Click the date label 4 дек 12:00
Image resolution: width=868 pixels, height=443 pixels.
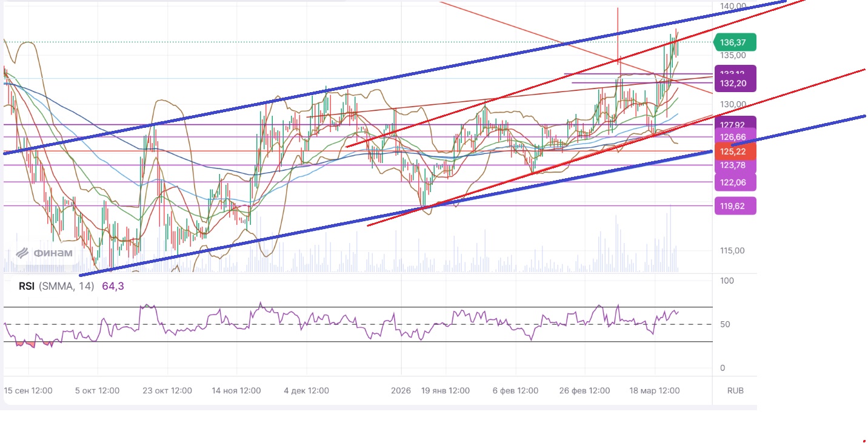[x=306, y=391]
